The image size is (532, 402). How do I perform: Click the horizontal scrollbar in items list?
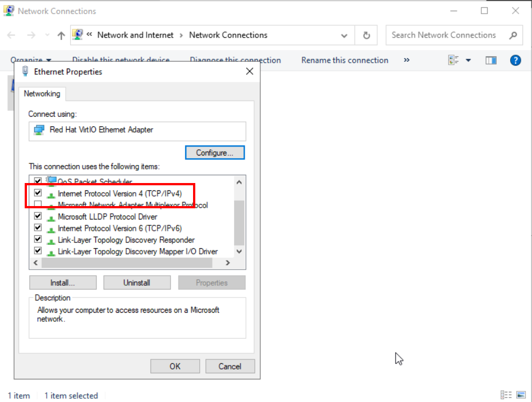tap(127, 263)
